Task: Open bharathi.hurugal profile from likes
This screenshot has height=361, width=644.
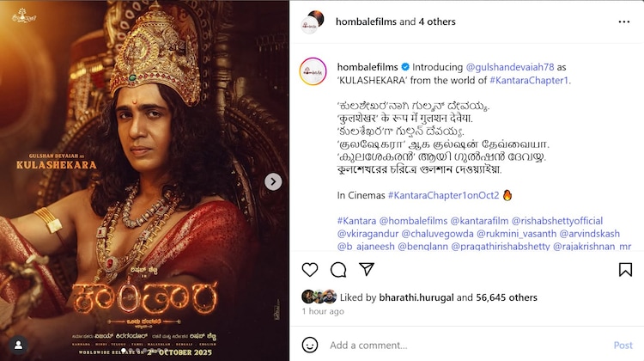Action: 416,297
